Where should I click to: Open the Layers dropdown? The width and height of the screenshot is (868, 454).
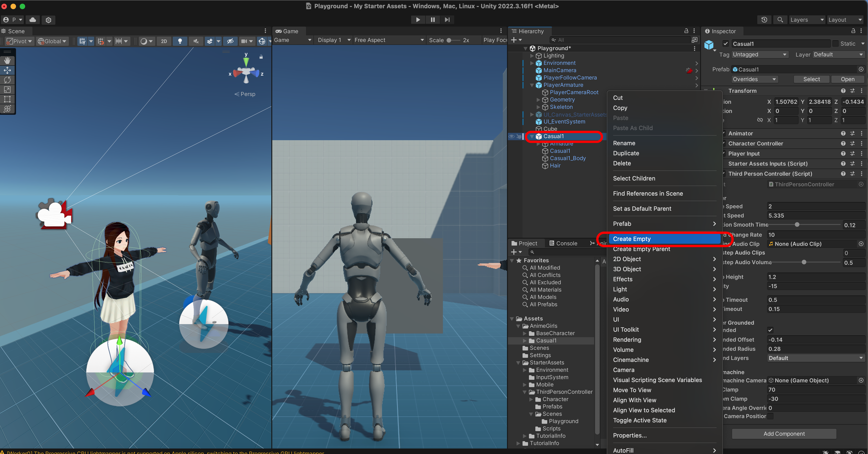click(807, 20)
